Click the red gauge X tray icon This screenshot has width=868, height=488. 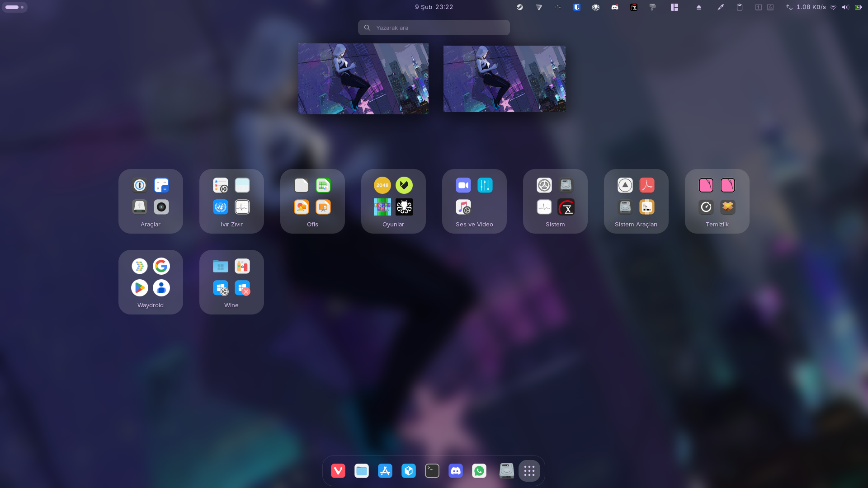[634, 7]
